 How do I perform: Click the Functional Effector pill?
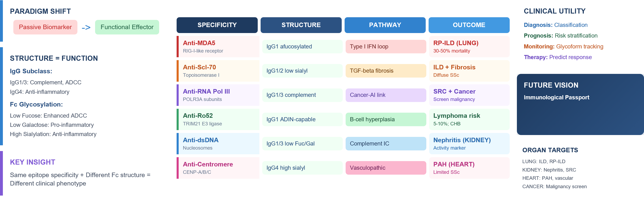[127, 27]
